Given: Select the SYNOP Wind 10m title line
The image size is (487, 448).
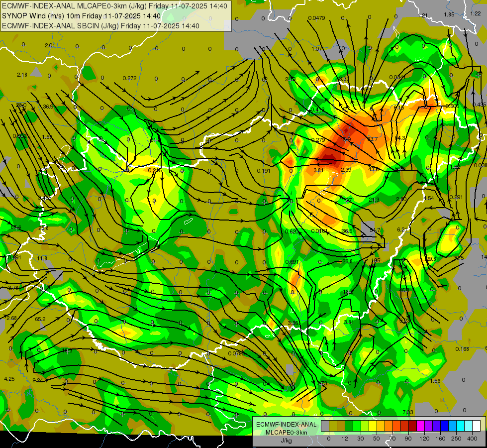Looking at the screenshot, I should [82, 16].
